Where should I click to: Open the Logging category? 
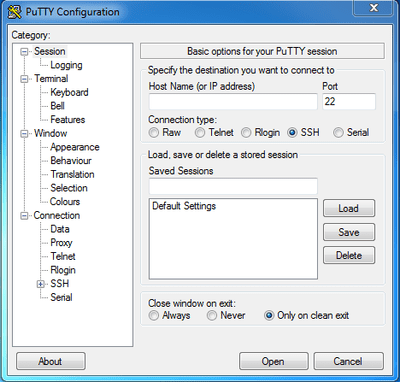pyautogui.click(x=66, y=65)
